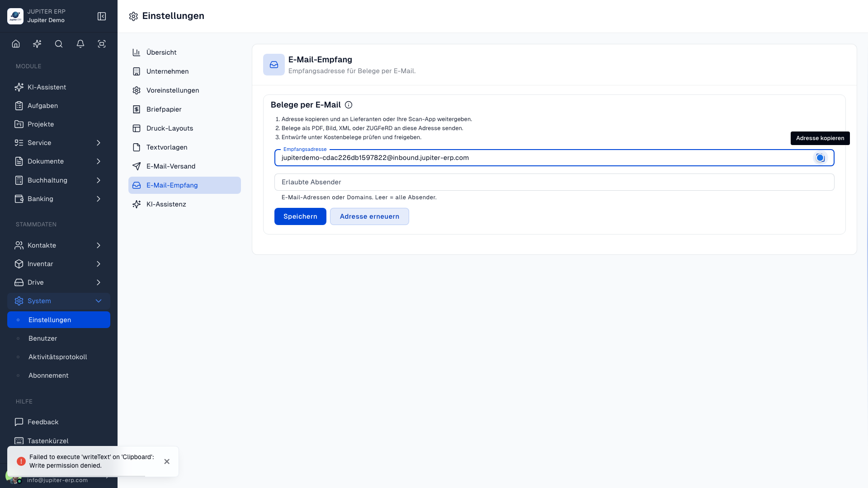The height and width of the screenshot is (488, 868).
Task: Open Feedback in help section
Action: (x=59, y=422)
